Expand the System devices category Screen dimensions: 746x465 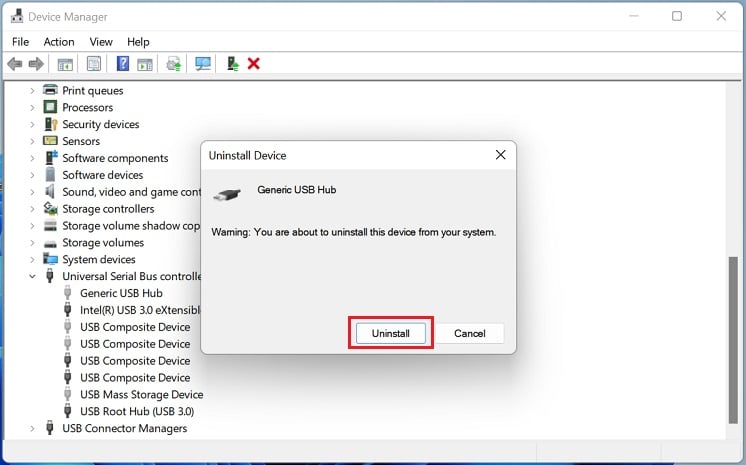pyautogui.click(x=32, y=259)
